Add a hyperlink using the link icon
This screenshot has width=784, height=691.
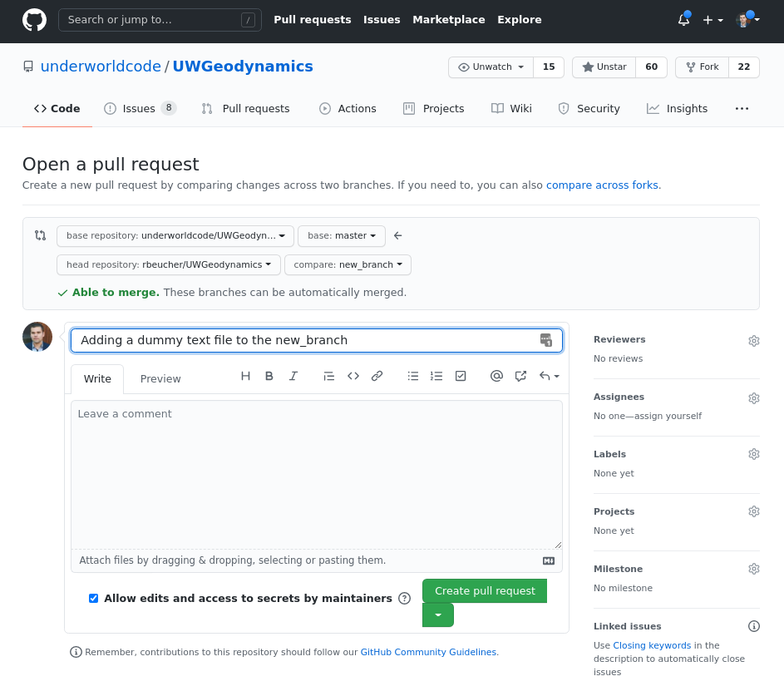pyautogui.click(x=377, y=375)
